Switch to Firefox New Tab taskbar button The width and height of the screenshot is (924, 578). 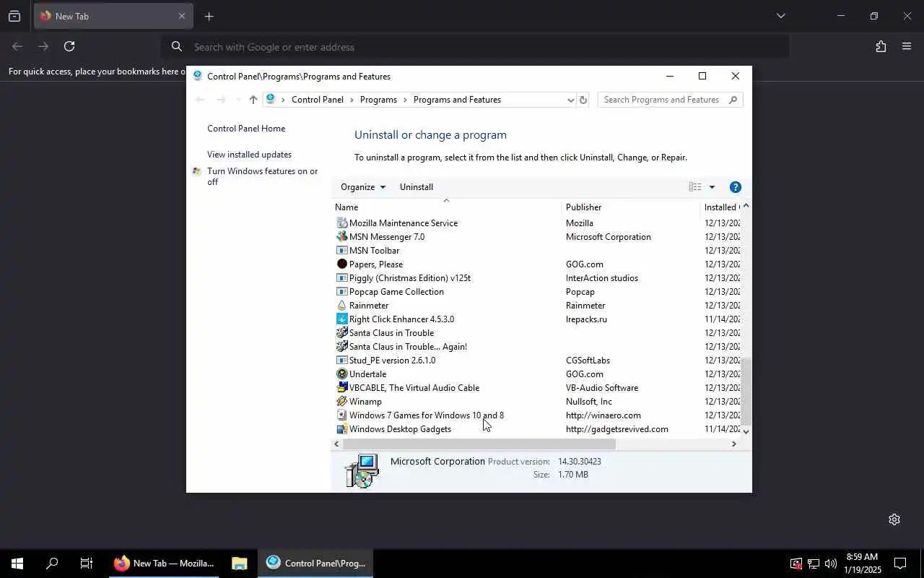[165, 564]
